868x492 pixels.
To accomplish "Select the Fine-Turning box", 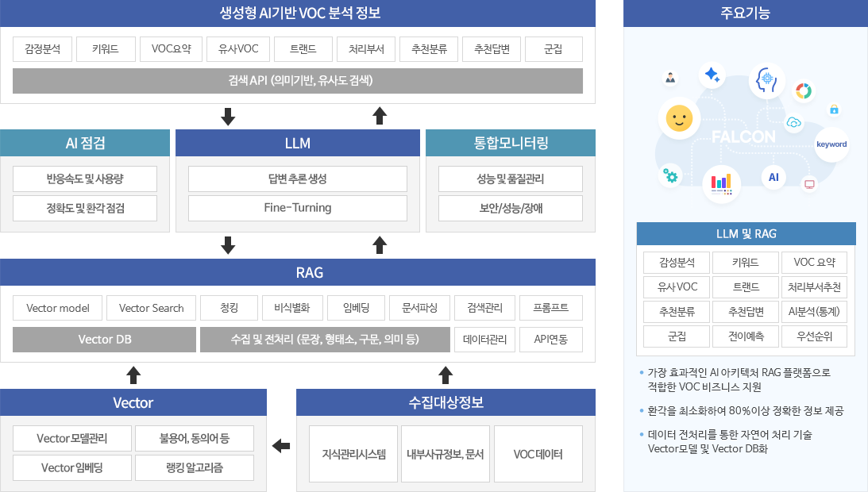I will click(298, 208).
